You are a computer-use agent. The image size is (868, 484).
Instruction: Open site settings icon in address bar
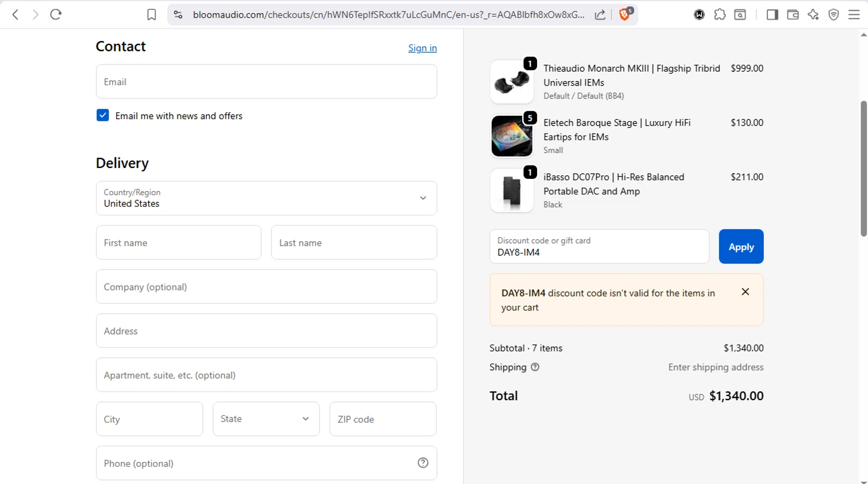pos(178,14)
